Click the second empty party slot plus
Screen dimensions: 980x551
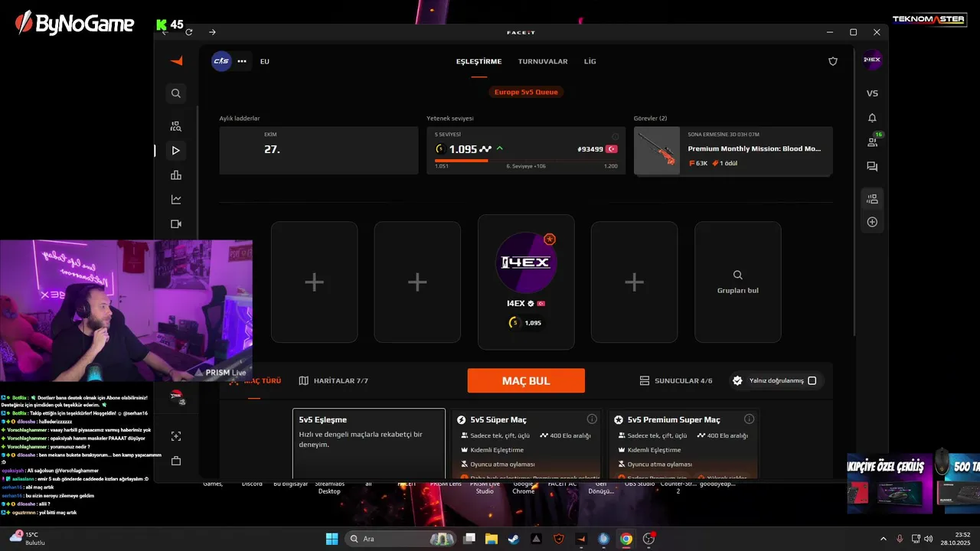click(417, 282)
